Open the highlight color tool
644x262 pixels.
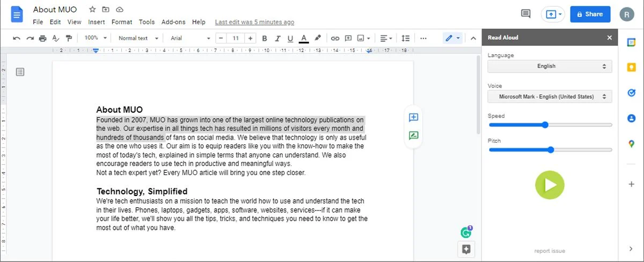click(318, 38)
